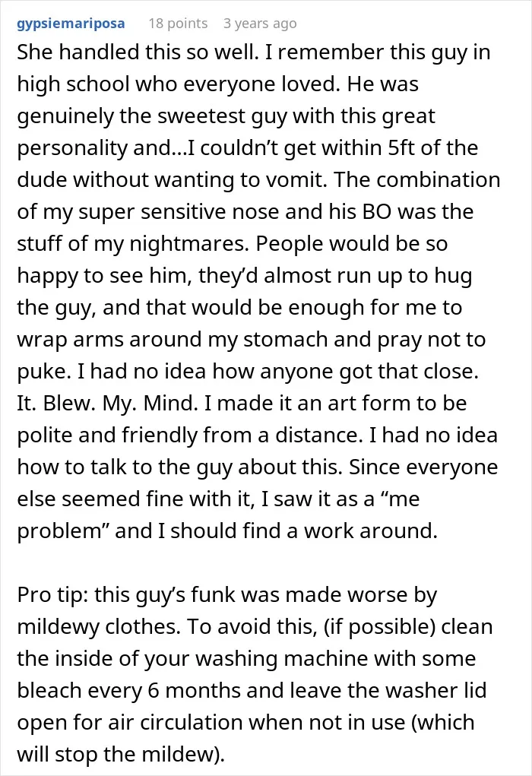Click the word "personality" in the comment
532x776 pixels.
click(x=72, y=148)
